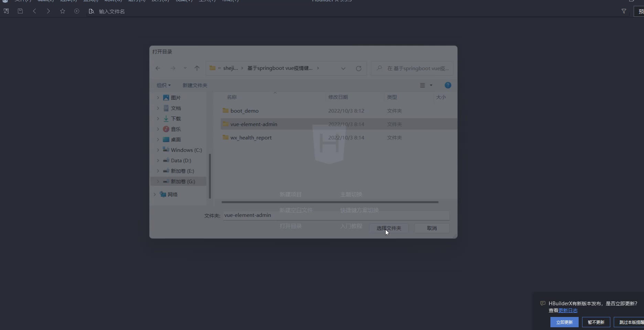Viewport: 644px width, 330px height.
Task: Click the 基于springboot vue疫情健... breadcrumb
Action: click(280, 68)
